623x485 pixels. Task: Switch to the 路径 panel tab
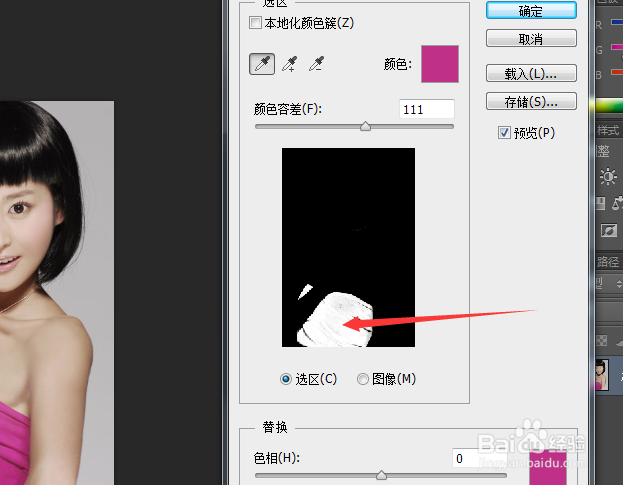point(608,262)
